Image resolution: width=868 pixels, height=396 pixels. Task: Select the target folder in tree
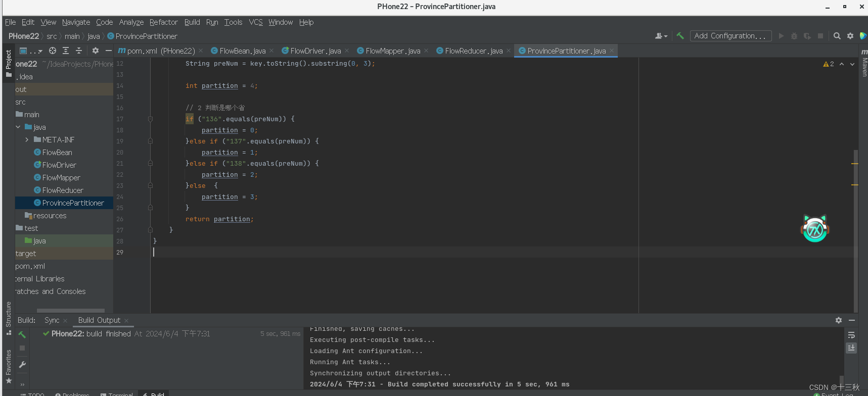pyautogui.click(x=26, y=254)
